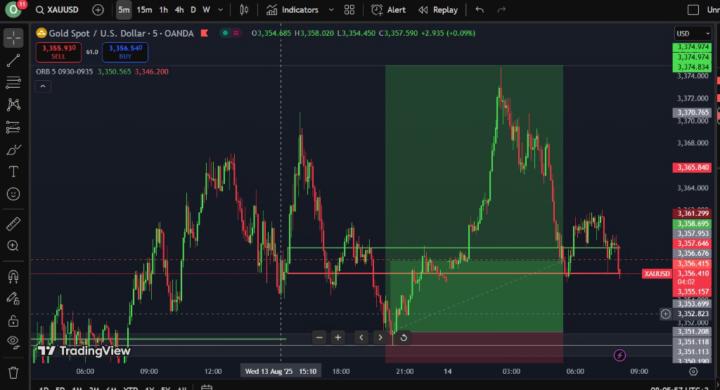The width and height of the screenshot is (720, 390).
Task: Click the Gold Spot / U.S. Dollar title
Action: click(x=121, y=33)
